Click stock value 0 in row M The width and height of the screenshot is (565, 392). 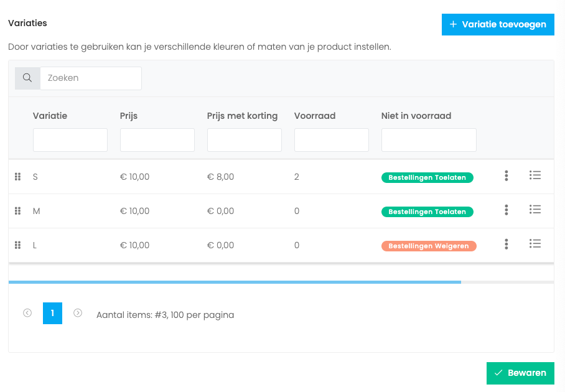click(297, 211)
